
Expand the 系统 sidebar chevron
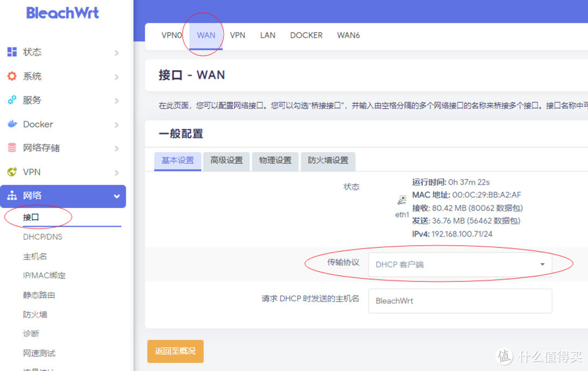coord(116,76)
